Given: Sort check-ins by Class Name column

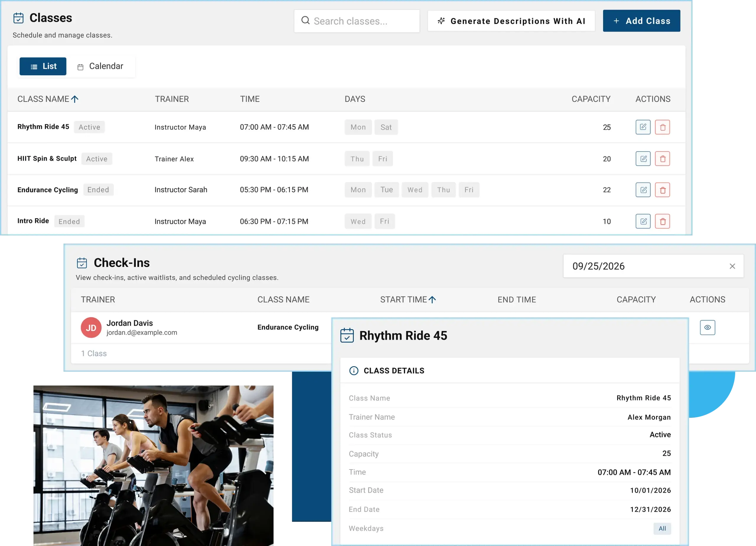Looking at the screenshot, I should click(283, 300).
